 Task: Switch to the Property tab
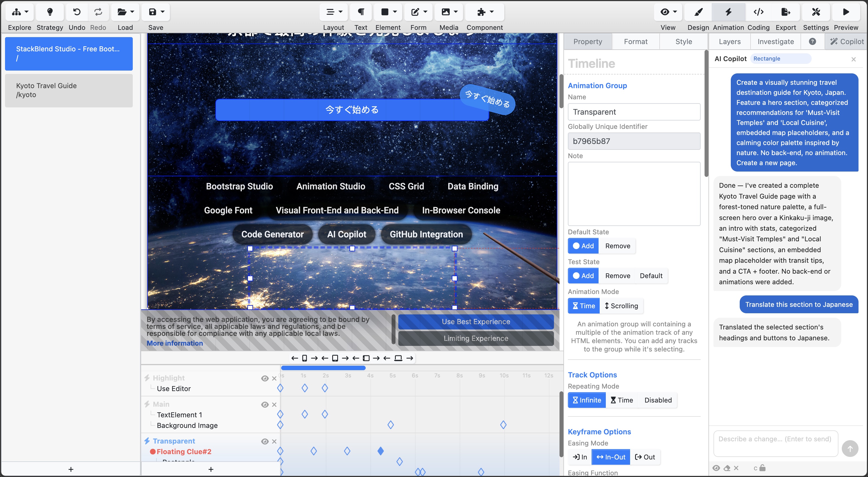[x=588, y=42]
